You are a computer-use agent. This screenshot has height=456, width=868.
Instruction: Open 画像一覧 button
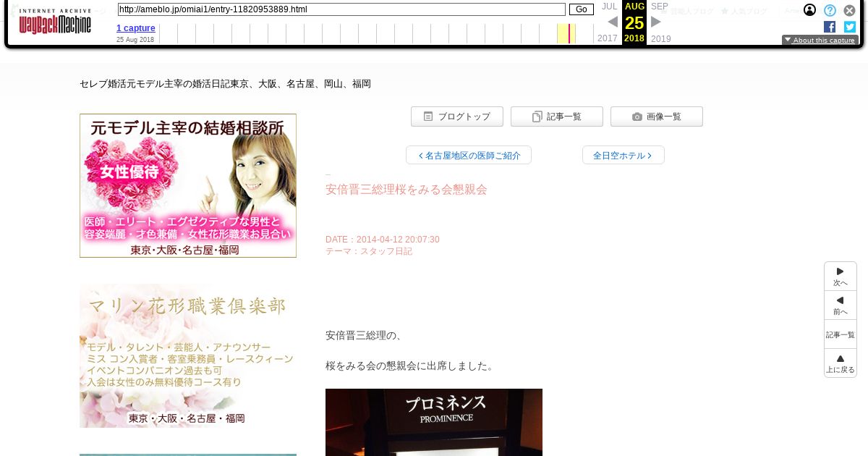657,117
